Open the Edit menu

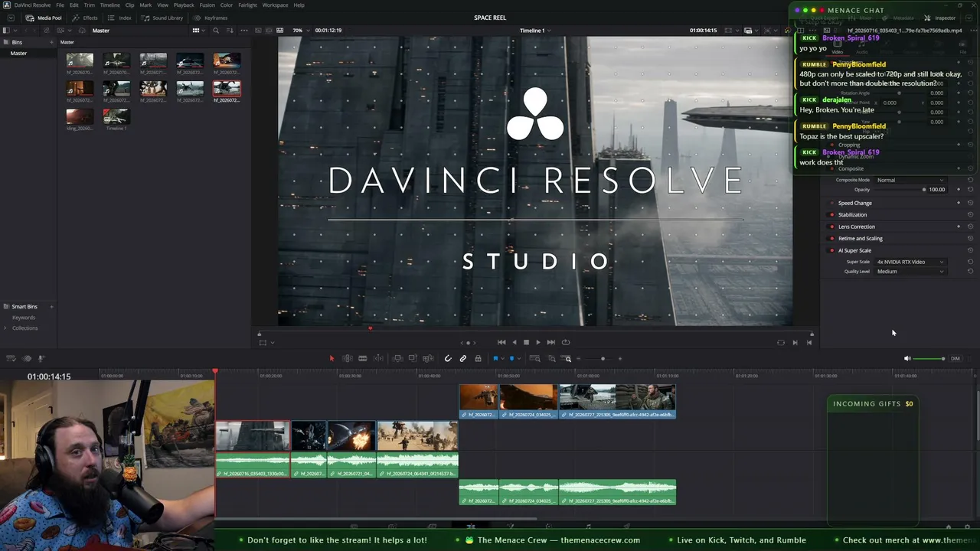(x=73, y=5)
